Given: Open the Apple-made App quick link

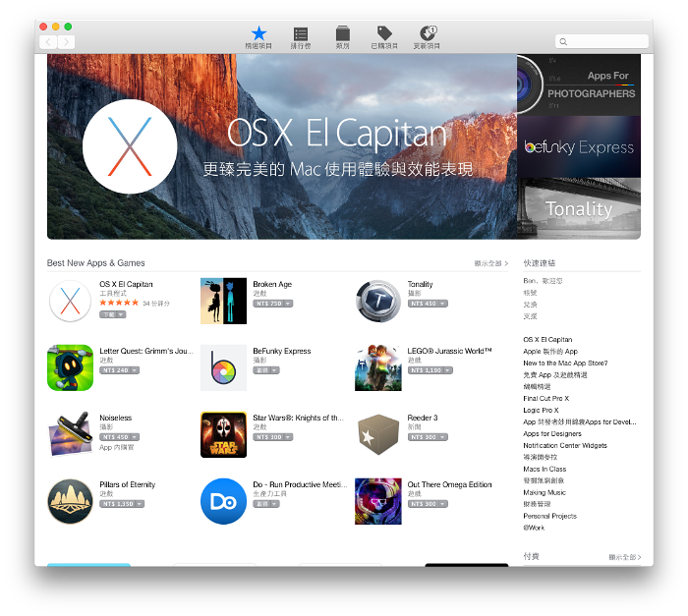Looking at the screenshot, I should [550, 352].
